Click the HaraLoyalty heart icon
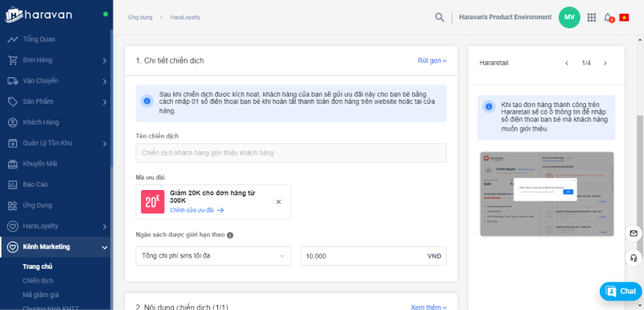This screenshot has width=644, height=310. point(13,226)
